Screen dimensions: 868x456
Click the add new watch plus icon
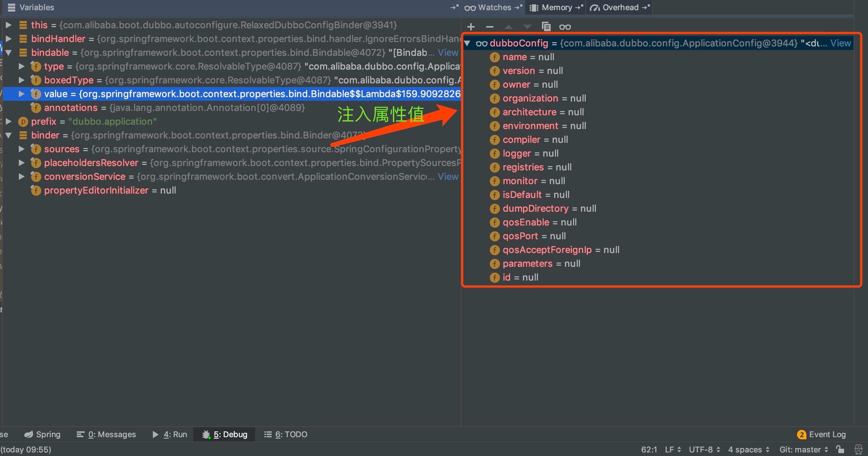[471, 27]
